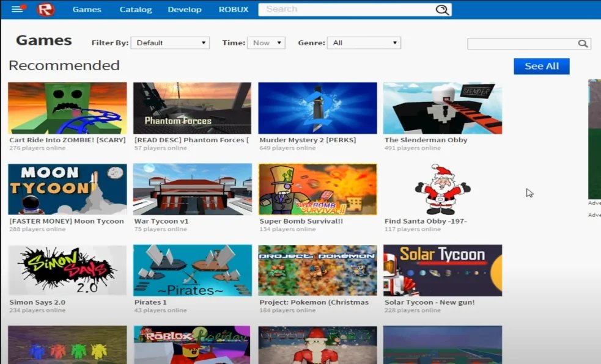This screenshot has width=601, height=364.
Task: Expand the Filter By Default dropdown
Action: (x=170, y=43)
